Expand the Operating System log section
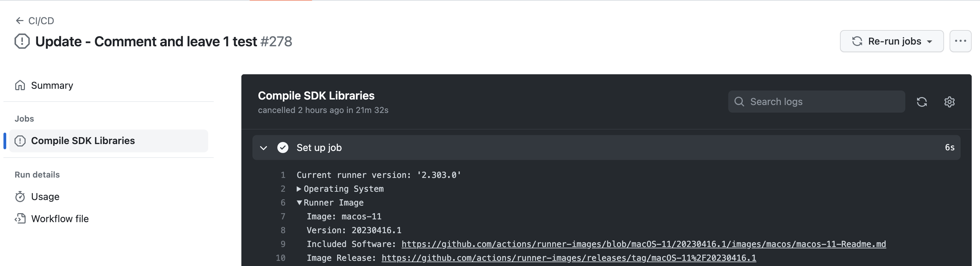Screen dimensions: 980x266 point(299,189)
